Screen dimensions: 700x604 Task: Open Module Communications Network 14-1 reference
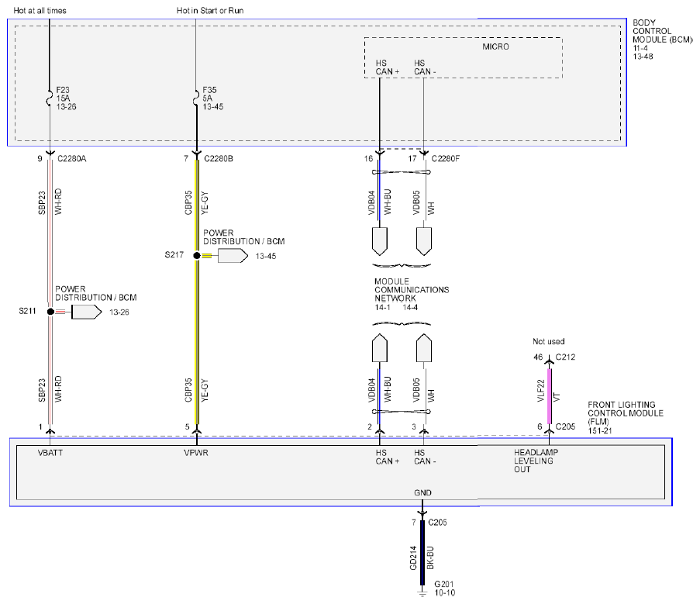click(383, 308)
